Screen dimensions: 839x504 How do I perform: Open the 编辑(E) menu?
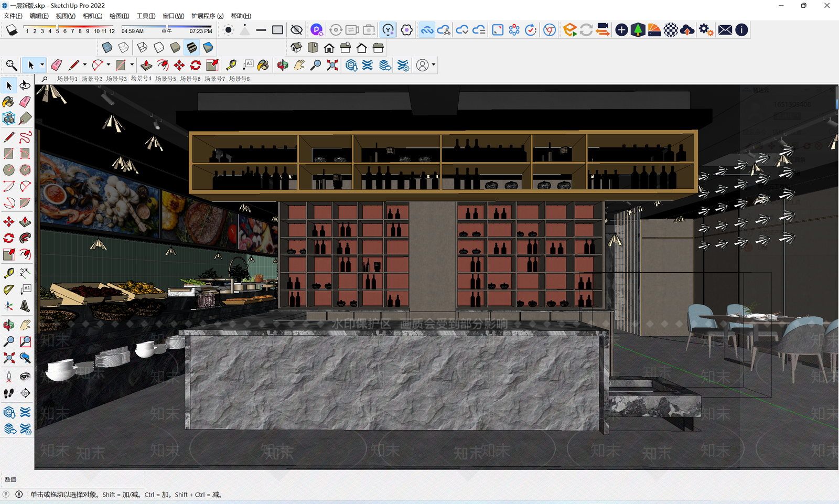tap(39, 16)
